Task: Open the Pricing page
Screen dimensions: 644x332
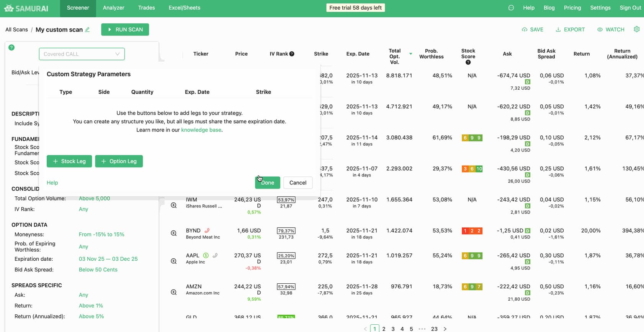Action: tap(572, 8)
